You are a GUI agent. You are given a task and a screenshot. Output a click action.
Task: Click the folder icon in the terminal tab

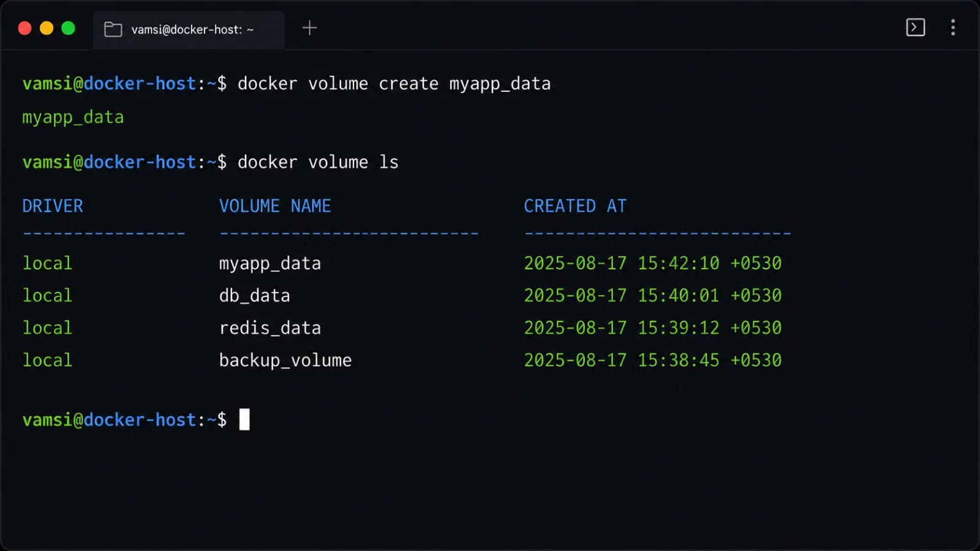pyautogui.click(x=113, y=29)
